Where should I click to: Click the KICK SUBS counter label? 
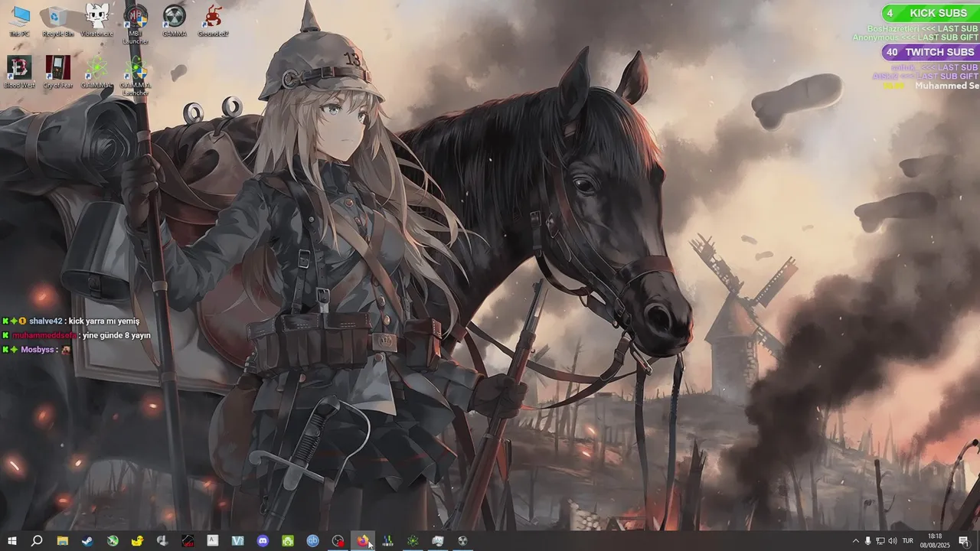point(938,13)
